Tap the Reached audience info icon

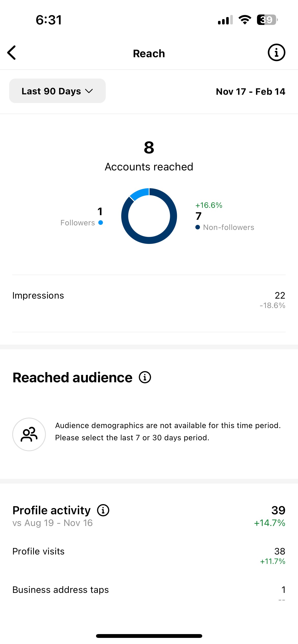click(145, 377)
